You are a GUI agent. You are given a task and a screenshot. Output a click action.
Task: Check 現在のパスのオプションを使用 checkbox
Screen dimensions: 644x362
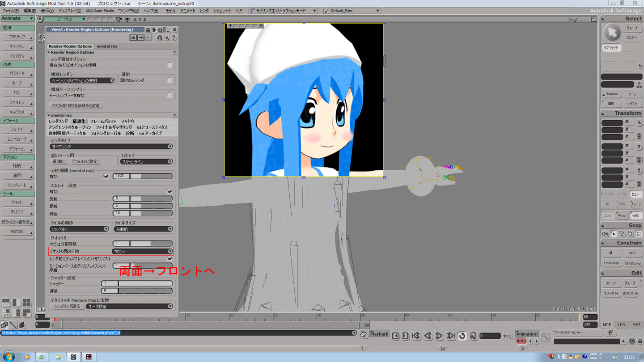point(169,65)
